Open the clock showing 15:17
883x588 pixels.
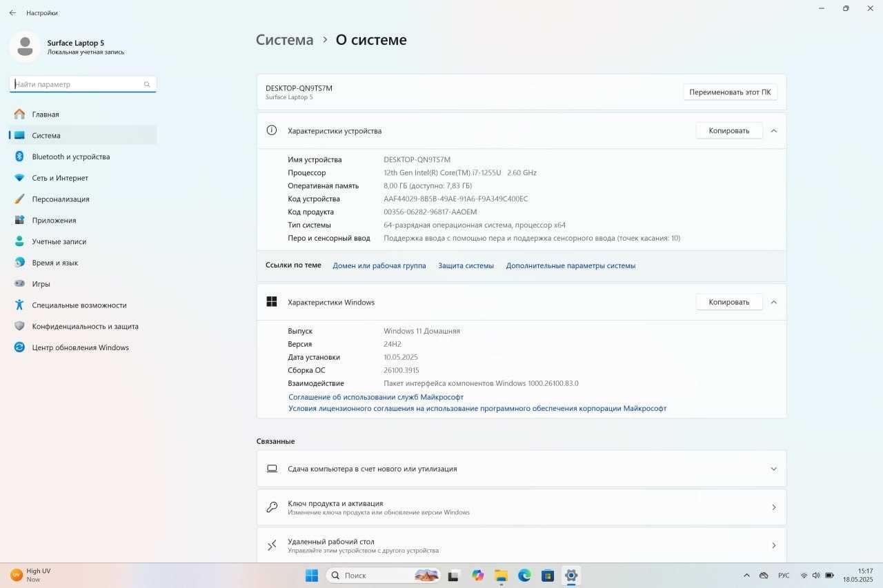[858, 575]
